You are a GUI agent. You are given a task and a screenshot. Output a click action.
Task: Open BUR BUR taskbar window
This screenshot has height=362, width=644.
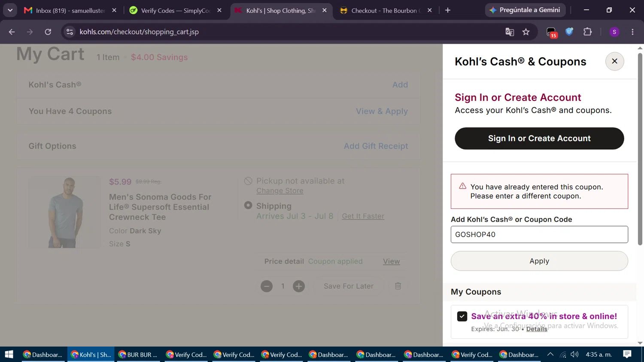click(138, 354)
